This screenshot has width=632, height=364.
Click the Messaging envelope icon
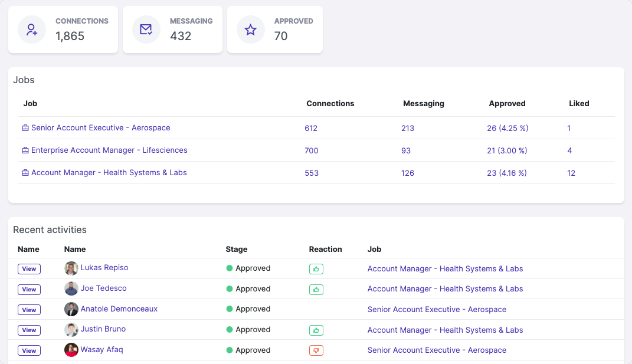[x=145, y=29]
